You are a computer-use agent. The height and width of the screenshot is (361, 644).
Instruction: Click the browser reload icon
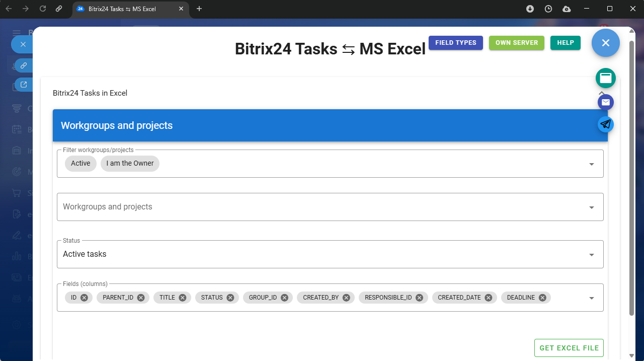point(43,9)
